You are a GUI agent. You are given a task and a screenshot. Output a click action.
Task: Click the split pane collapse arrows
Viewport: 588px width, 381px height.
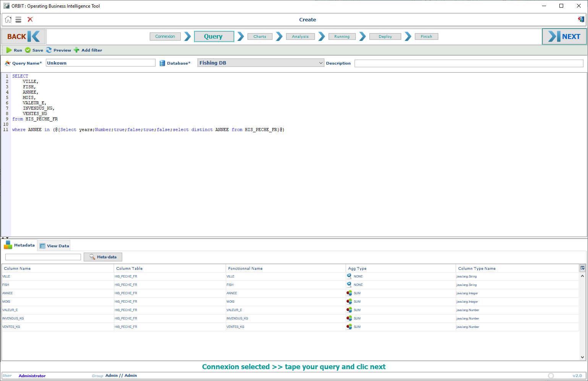tap(5, 238)
